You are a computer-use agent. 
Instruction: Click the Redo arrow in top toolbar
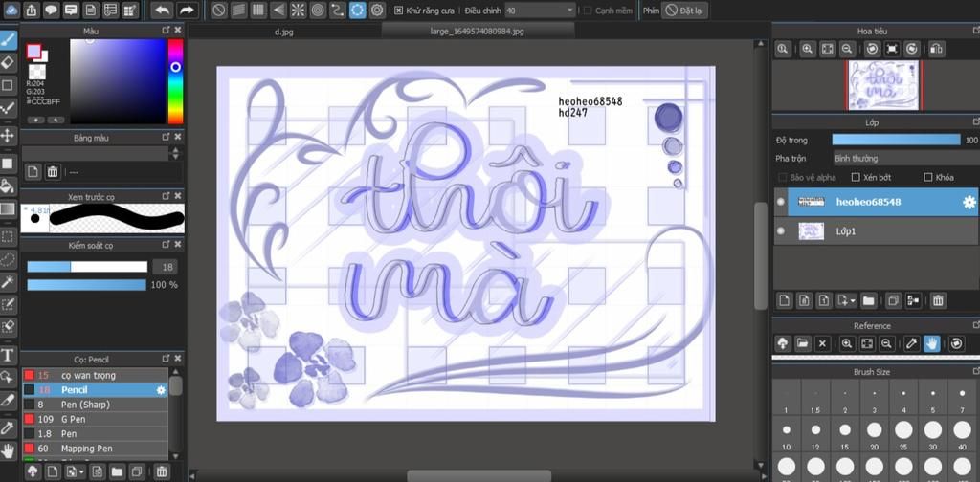click(x=186, y=10)
